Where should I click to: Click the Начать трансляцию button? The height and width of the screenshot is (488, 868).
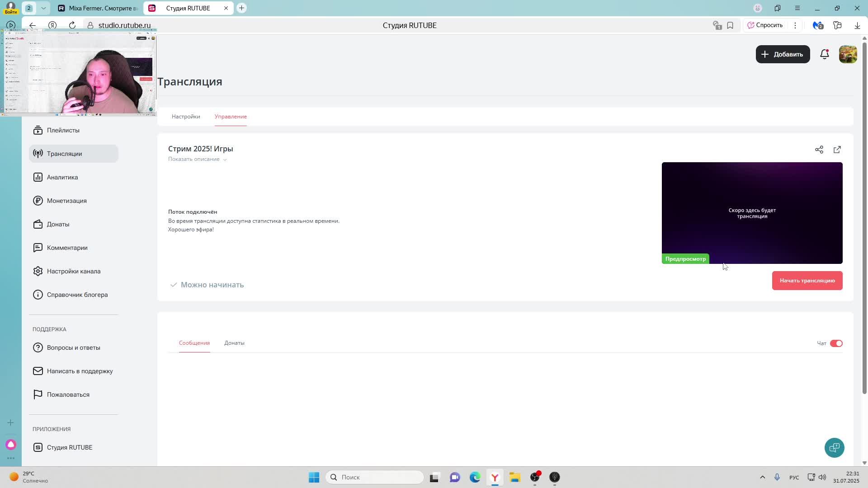click(x=807, y=281)
